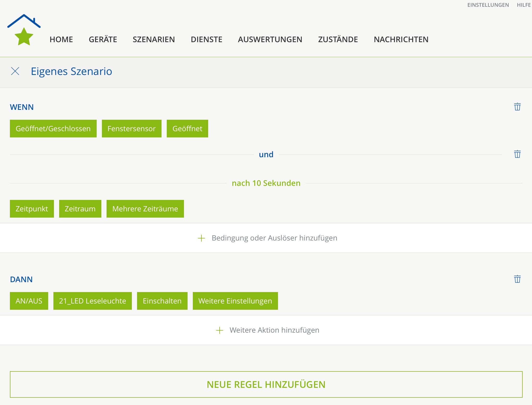Screen dimensions: 532x405
Task: Close the Eigenes Szenario editor with X
Action: pos(15,71)
